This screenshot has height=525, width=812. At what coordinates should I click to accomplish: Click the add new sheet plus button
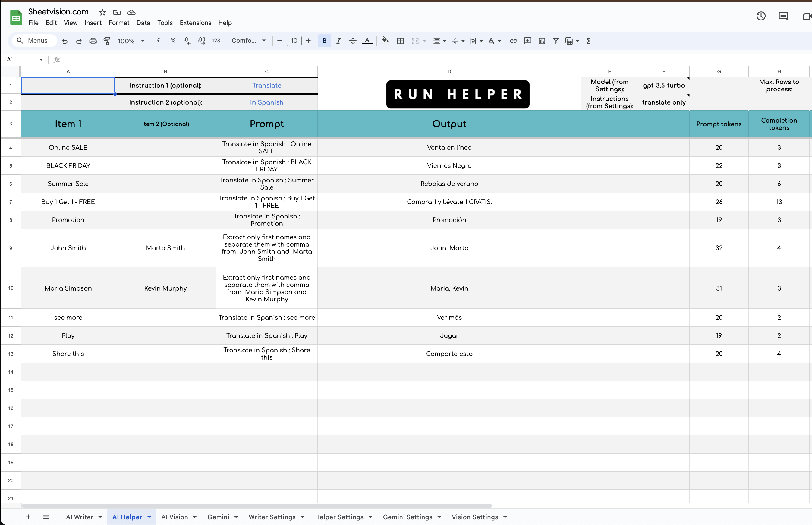(x=28, y=517)
